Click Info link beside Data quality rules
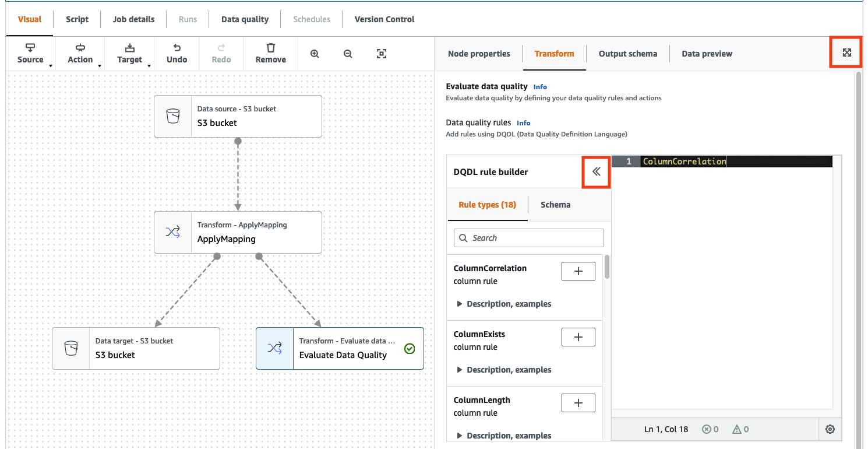The width and height of the screenshot is (868, 449). tap(523, 123)
